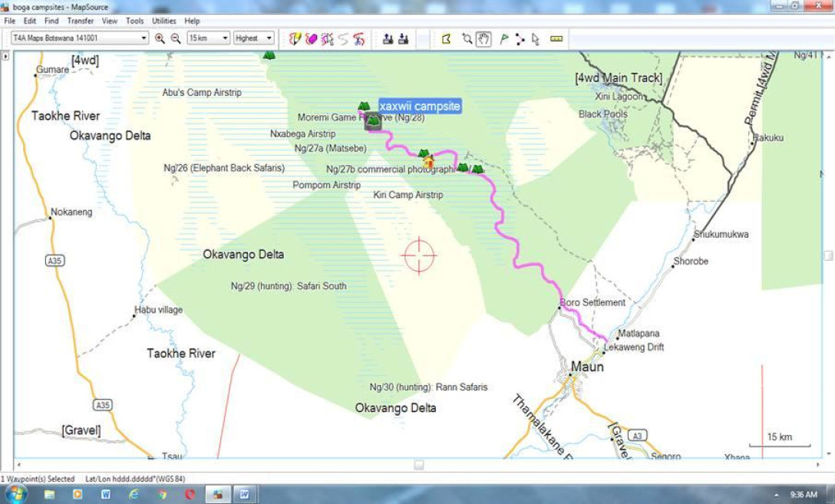Screen dimensions: 835x504
Task: Click the orange house waypoint on the route
Action: pos(428,161)
